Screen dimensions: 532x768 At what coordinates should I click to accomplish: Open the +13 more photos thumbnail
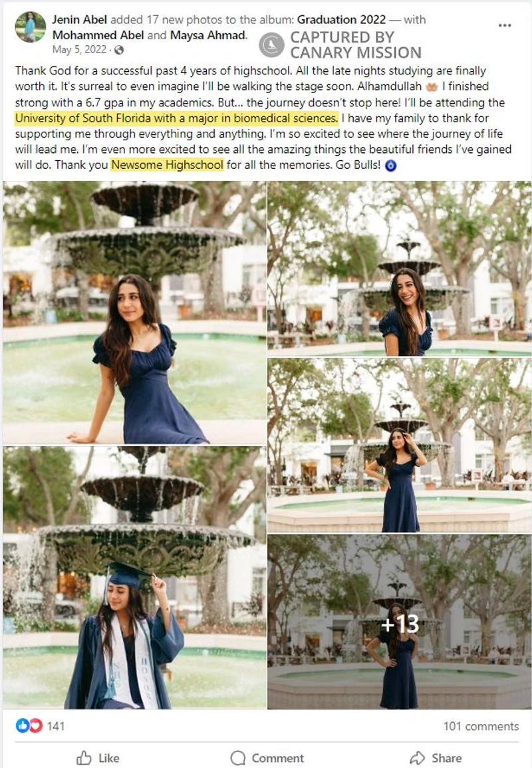coord(399,622)
